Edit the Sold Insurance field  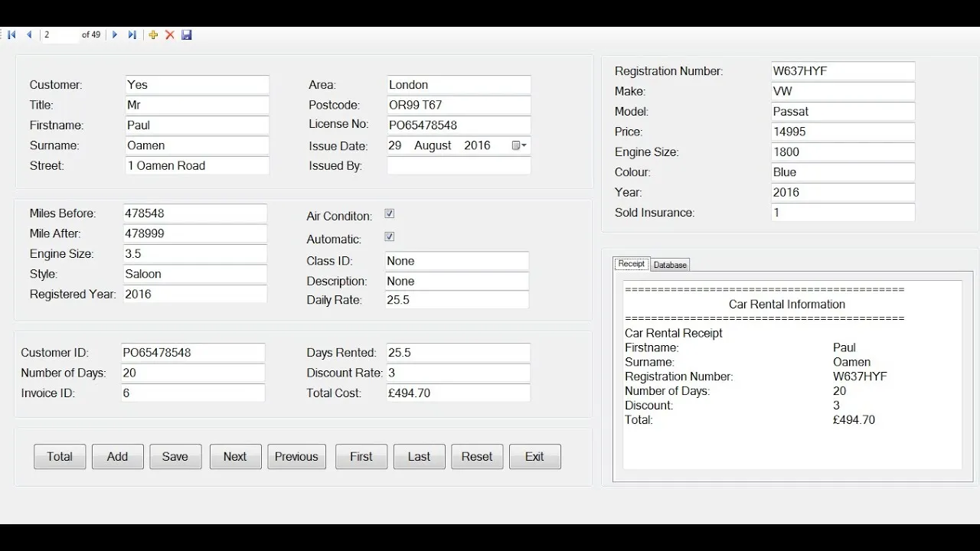pos(843,213)
